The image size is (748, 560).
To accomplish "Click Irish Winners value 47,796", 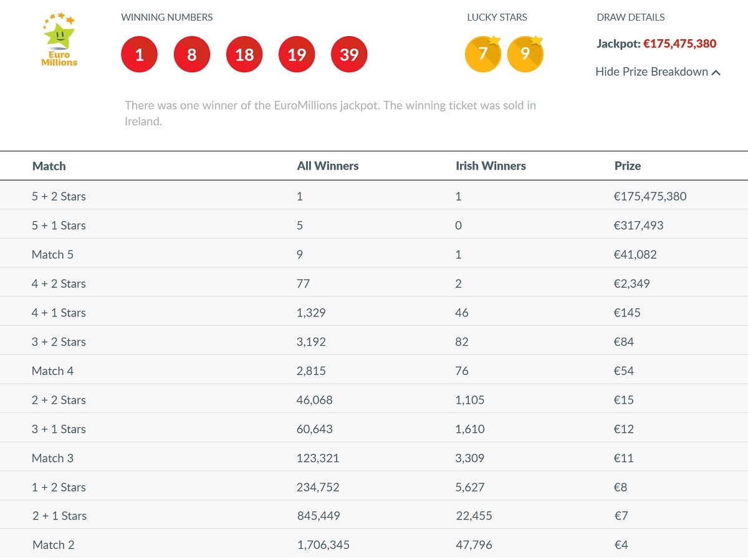I will click(x=474, y=545).
